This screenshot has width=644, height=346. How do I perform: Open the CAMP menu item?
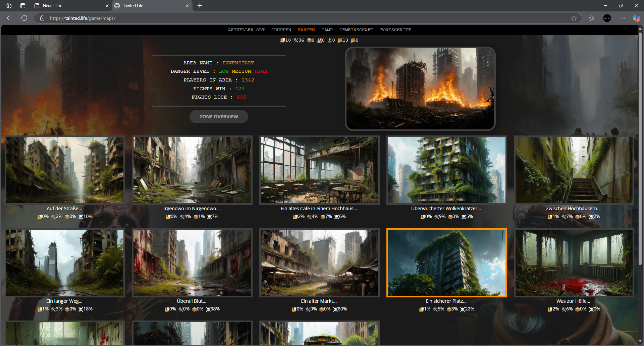point(327,30)
